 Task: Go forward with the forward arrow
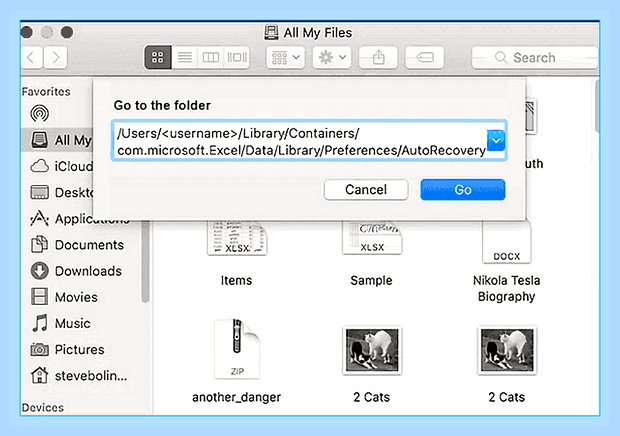click(55, 58)
